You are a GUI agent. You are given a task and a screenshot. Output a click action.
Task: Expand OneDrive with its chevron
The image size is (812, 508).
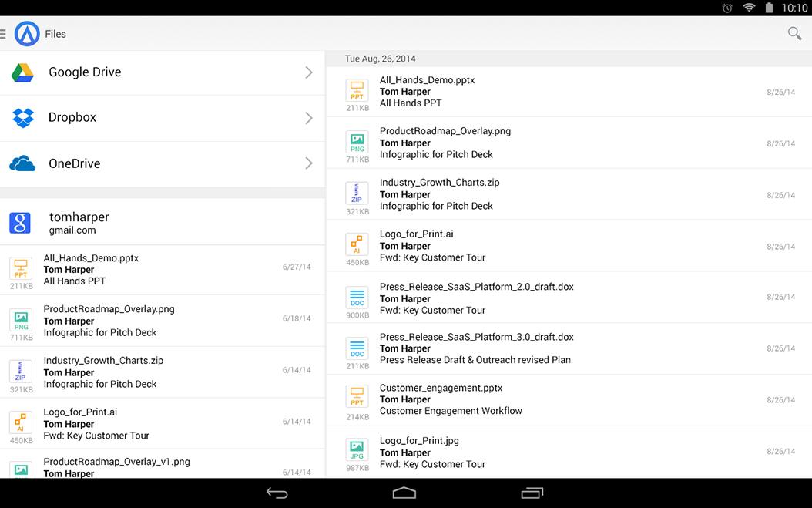309,163
